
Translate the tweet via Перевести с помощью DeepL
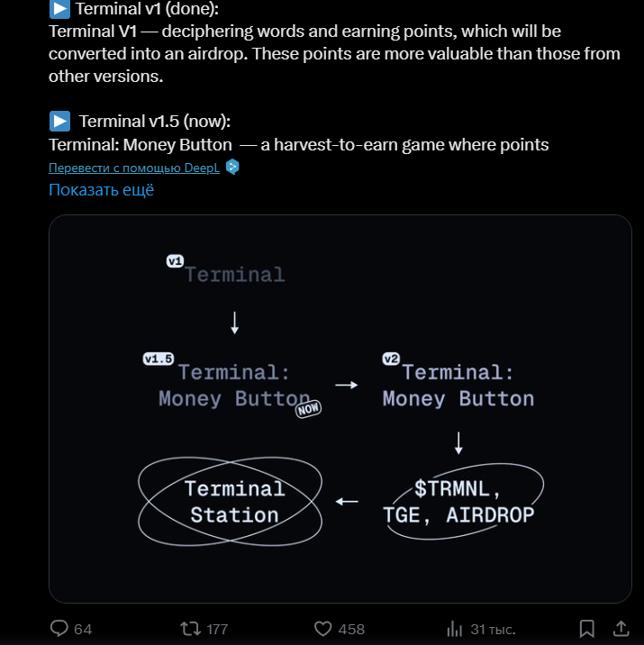click(134, 168)
